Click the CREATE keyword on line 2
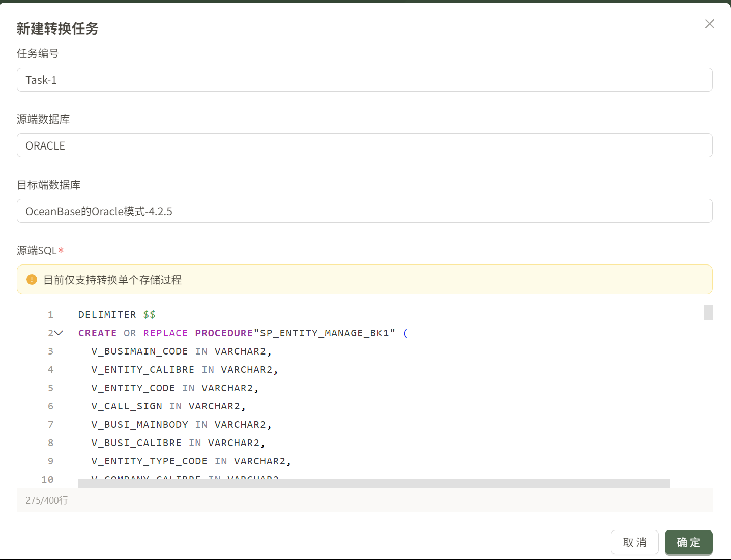The width and height of the screenshot is (731, 560). coord(97,333)
